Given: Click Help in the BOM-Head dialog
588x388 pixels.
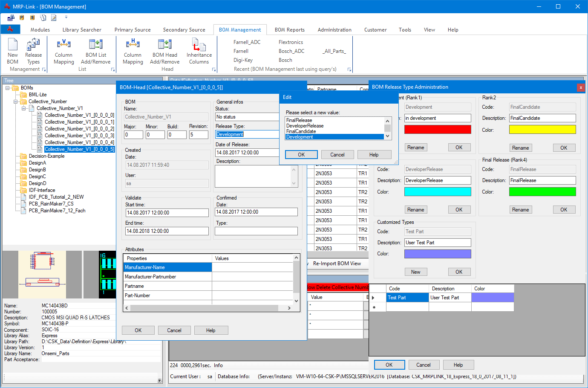Looking at the screenshot, I should click(x=211, y=330).
